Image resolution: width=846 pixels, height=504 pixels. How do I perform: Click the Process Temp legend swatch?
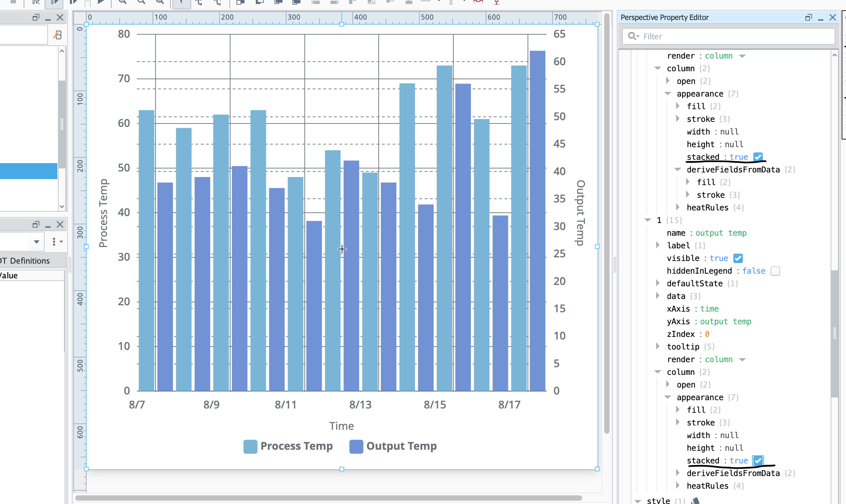[250, 446]
